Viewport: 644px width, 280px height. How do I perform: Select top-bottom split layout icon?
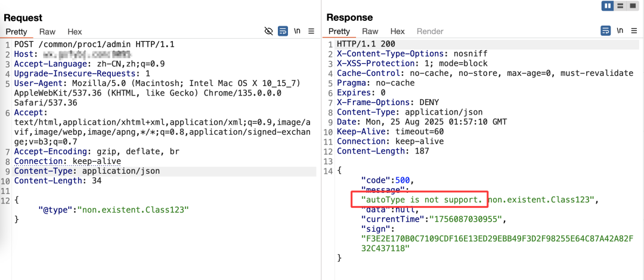[620, 6]
